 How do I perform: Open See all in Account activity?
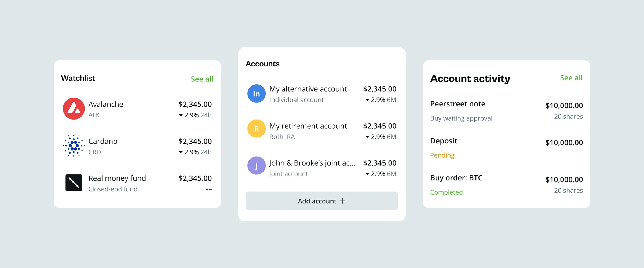[x=571, y=78]
